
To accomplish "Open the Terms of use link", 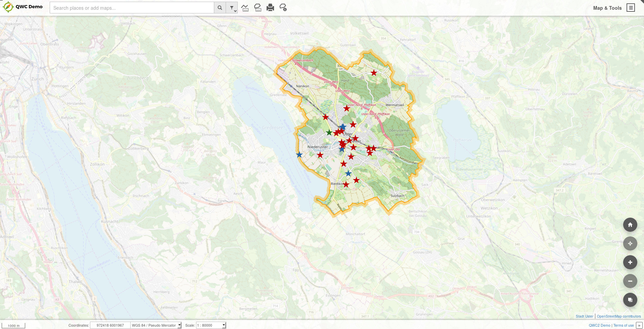I will pyautogui.click(x=624, y=325).
